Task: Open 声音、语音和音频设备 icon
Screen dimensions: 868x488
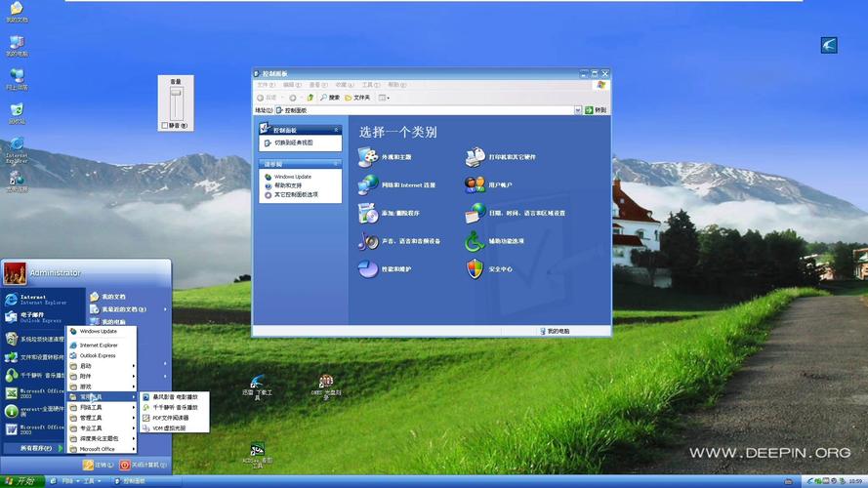Action: (x=367, y=240)
